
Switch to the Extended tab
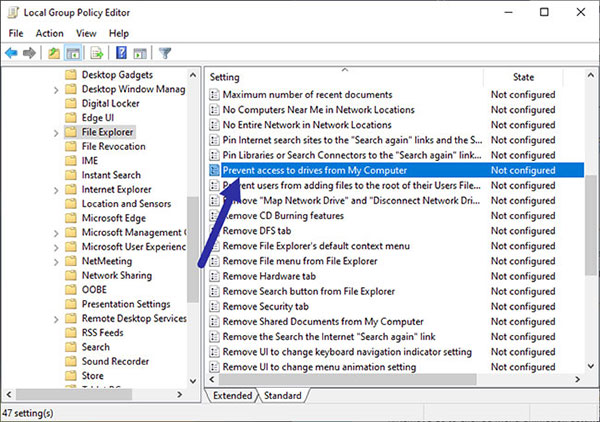[233, 396]
